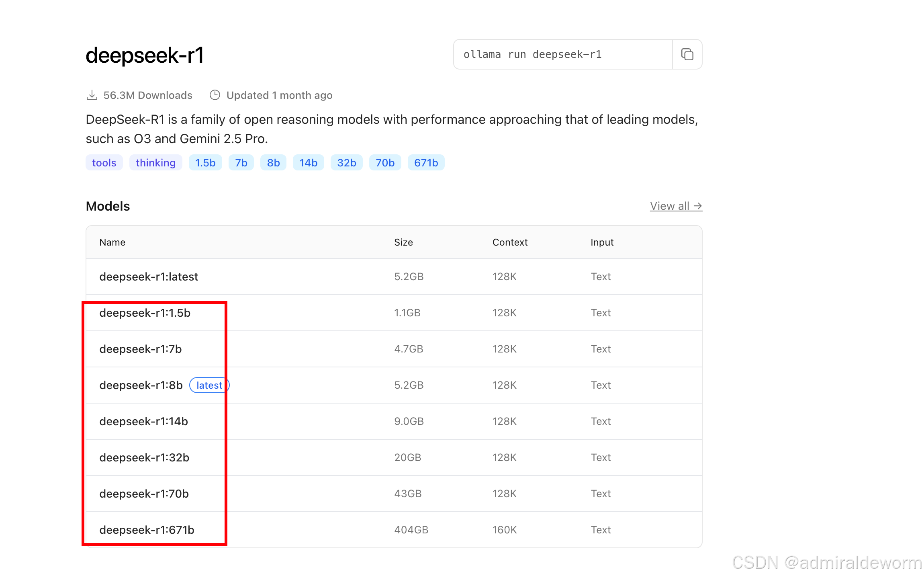The width and height of the screenshot is (924, 578).
Task: Open deepseek-r1:14b model
Action: click(x=144, y=422)
